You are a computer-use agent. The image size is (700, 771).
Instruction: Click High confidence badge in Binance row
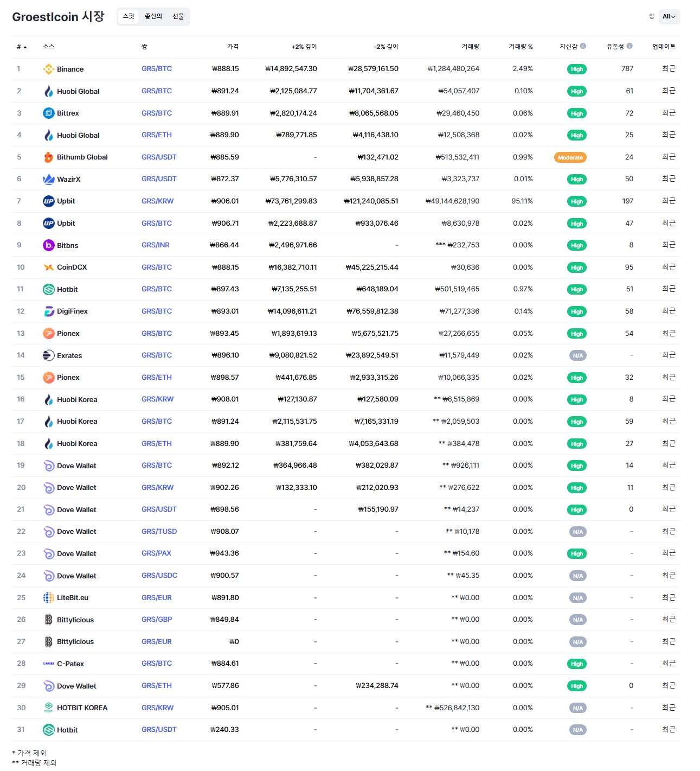[x=577, y=69]
